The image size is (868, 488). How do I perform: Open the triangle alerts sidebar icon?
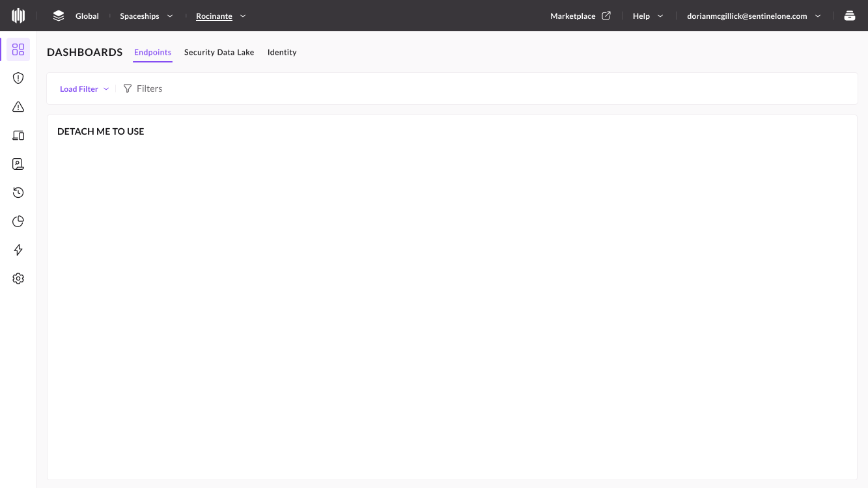point(18,107)
